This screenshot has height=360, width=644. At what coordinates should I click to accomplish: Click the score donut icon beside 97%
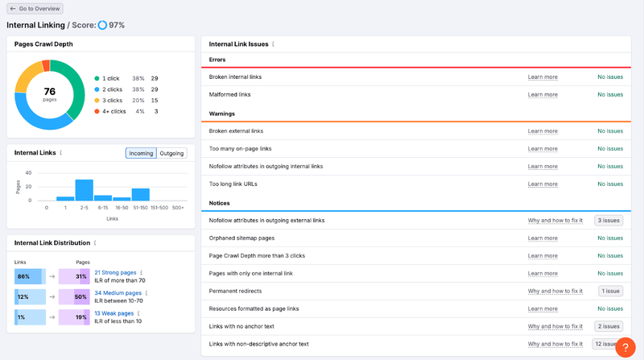click(102, 25)
